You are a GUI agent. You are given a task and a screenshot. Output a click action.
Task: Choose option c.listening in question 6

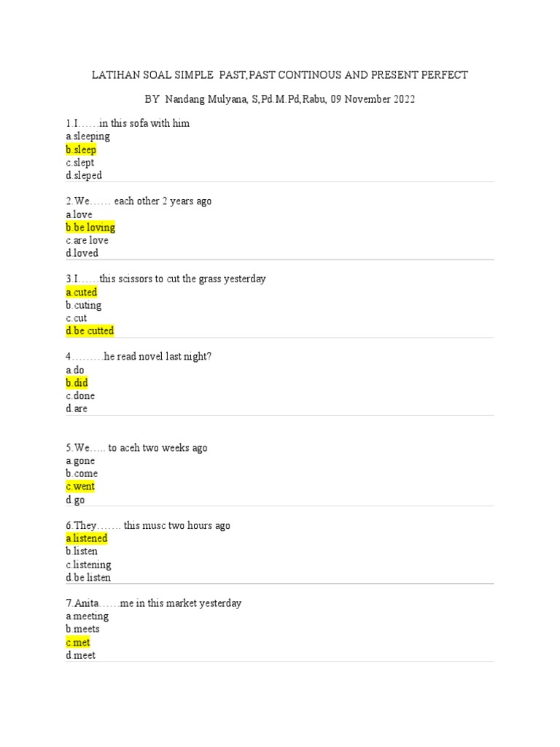click(88, 565)
